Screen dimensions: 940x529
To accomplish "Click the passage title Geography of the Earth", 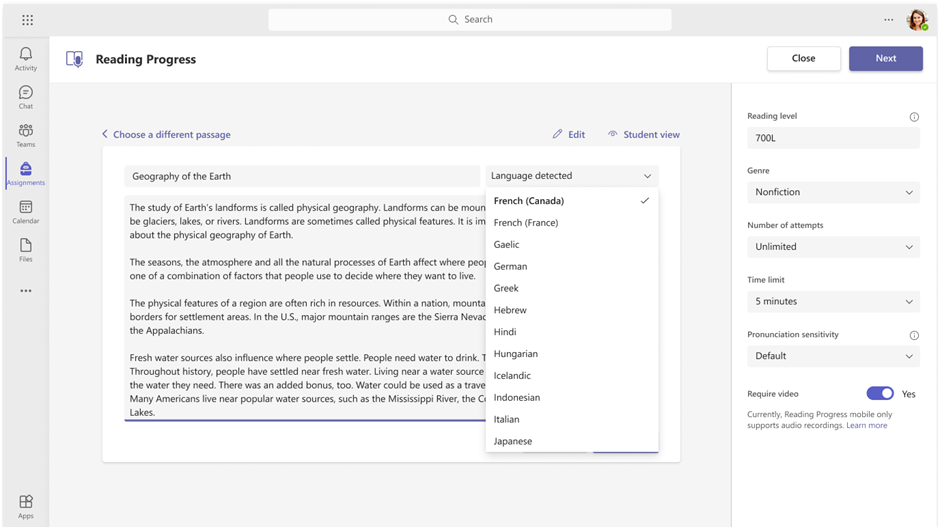I will tap(302, 176).
